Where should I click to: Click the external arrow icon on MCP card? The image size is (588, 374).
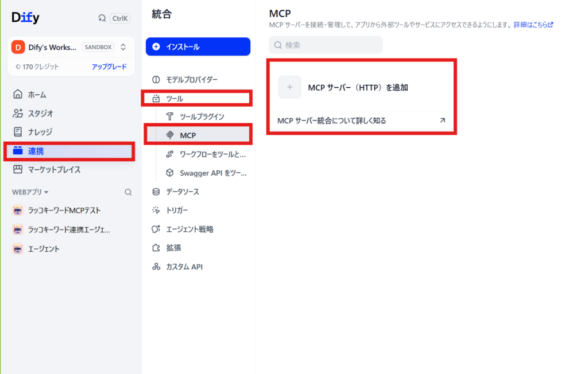[x=443, y=120]
